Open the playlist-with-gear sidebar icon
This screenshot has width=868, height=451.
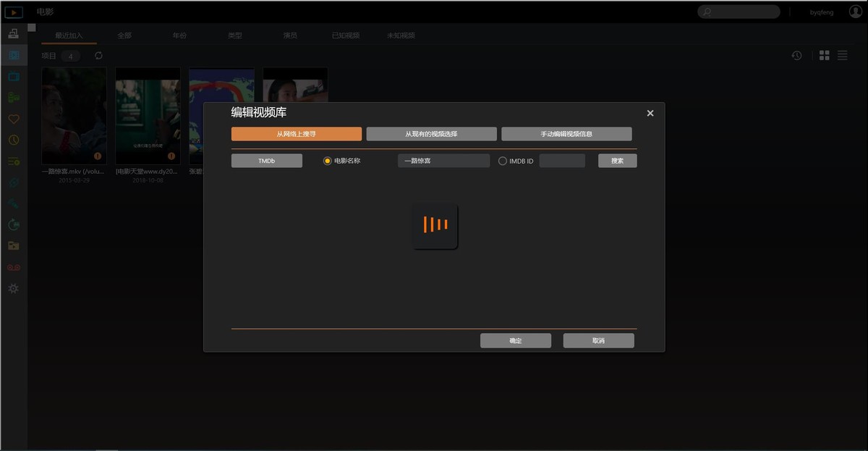pyautogui.click(x=14, y=161)
